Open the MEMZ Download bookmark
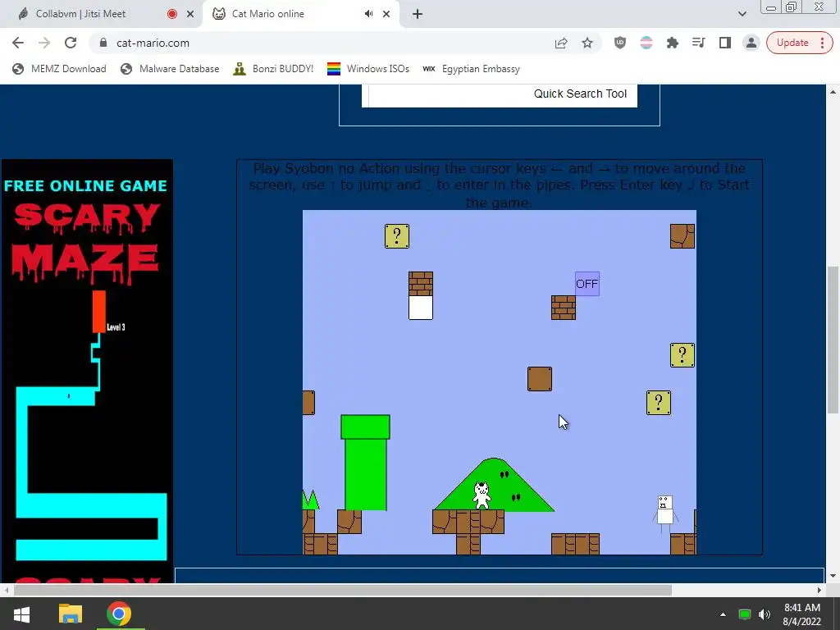The image size is (840, 630). (x=59, y=69)
